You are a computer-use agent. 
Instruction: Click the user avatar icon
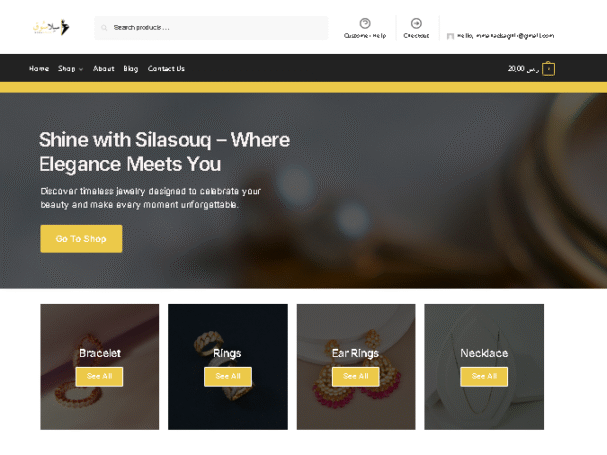pos(450,36)
